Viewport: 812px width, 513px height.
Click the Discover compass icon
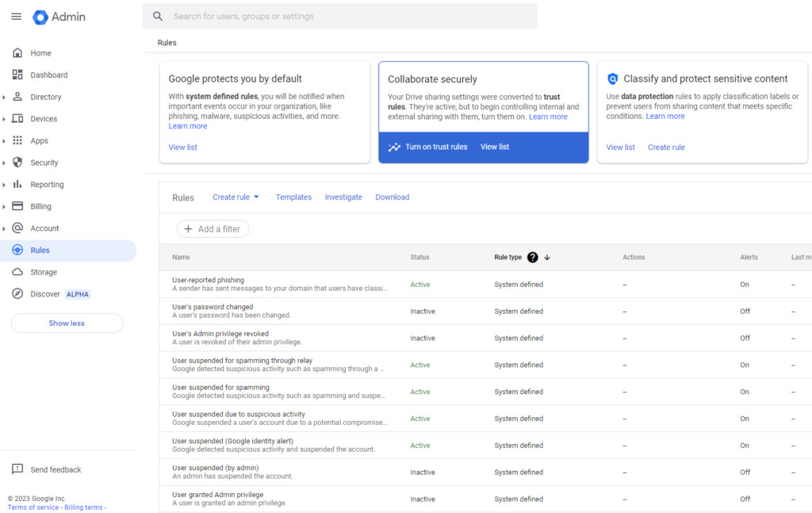click(17, 293)
